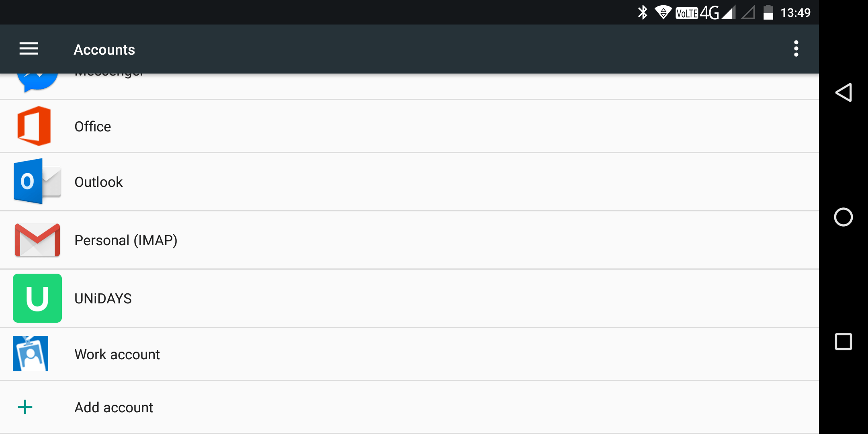Image resolution: width=868 pixels, height=434 pixels.
Task: Open the three-dot overflow menu
Action: (x=796, y=49)
